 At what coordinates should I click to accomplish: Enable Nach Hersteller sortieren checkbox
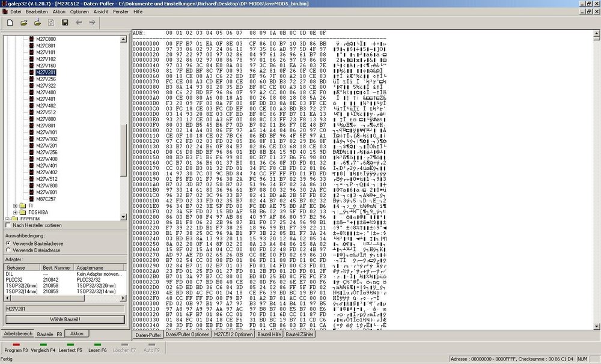tap(8, 225)
